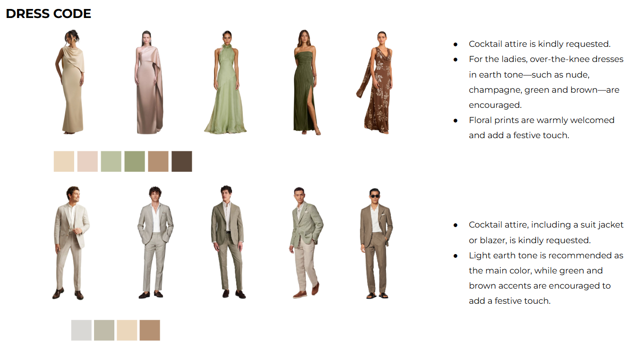The width and height of the screenshot is (644, 352).
Task: Click "Cocktail attire is kindly requested." text
Action: click(x=540, y=44)
